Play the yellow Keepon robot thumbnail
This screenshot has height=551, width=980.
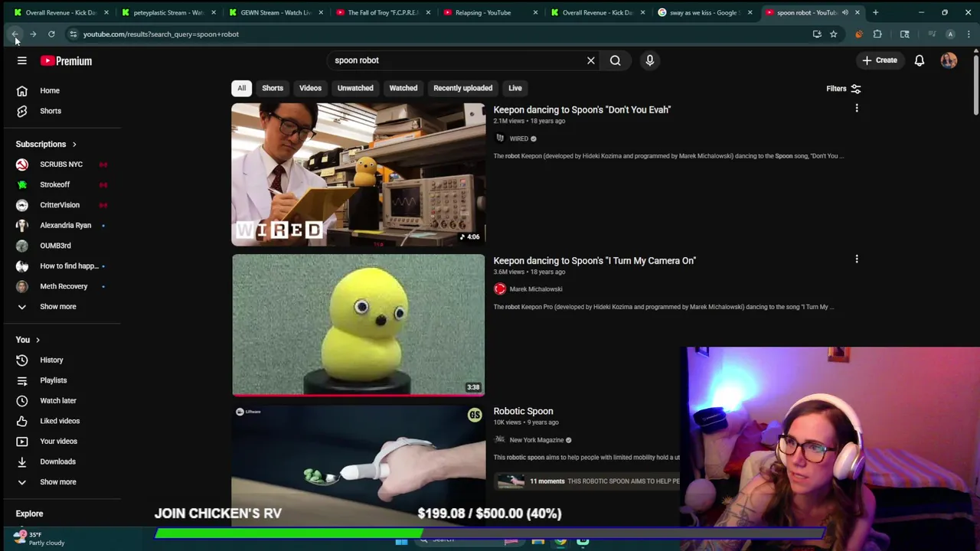358,325
